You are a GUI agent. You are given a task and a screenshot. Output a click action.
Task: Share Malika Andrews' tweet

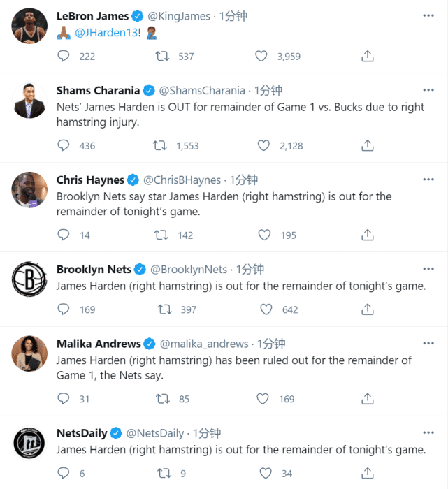tap(367, 399)
